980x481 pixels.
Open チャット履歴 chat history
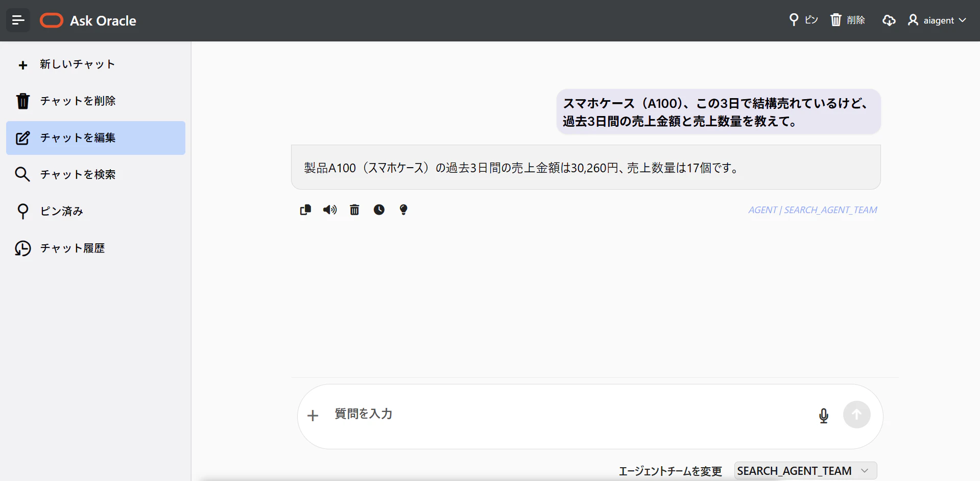[x=95, y=248]
